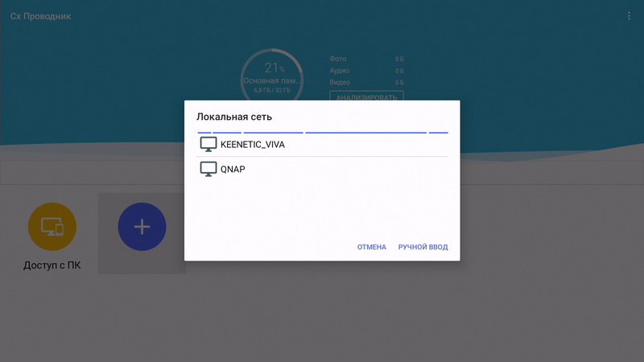The height and width of the screenshot is (362, 644).
Task: Open the three-dot overflow menu
Action: (x=629, y=16)
